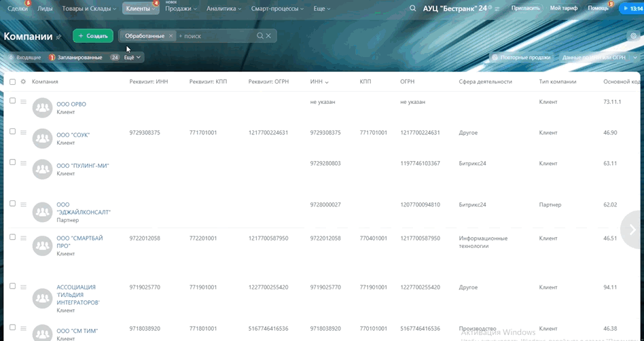This screenshot has height=341, width=644.
Task: Open the Сделки menu item
Action: coord(17,9)
